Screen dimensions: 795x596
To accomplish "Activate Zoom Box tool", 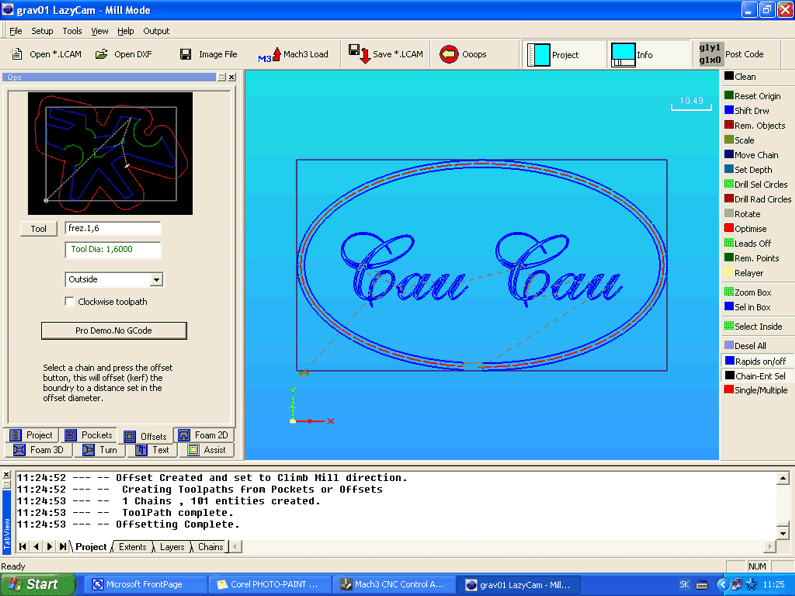I will tap(747, 292).
